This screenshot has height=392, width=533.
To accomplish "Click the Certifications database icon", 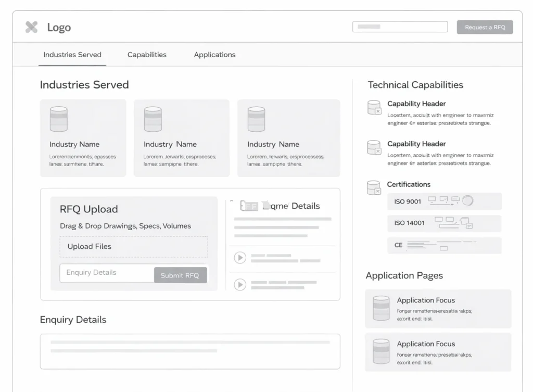I will point(374,188).
